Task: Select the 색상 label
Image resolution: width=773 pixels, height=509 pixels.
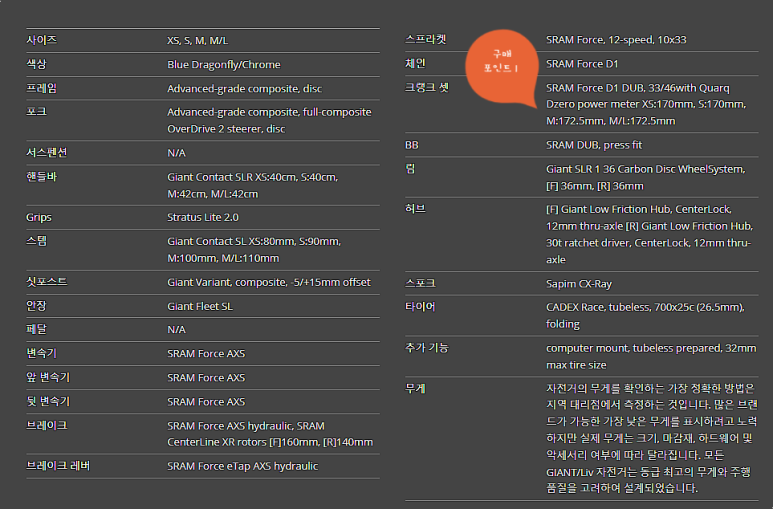Action: (x=36, y=64)
